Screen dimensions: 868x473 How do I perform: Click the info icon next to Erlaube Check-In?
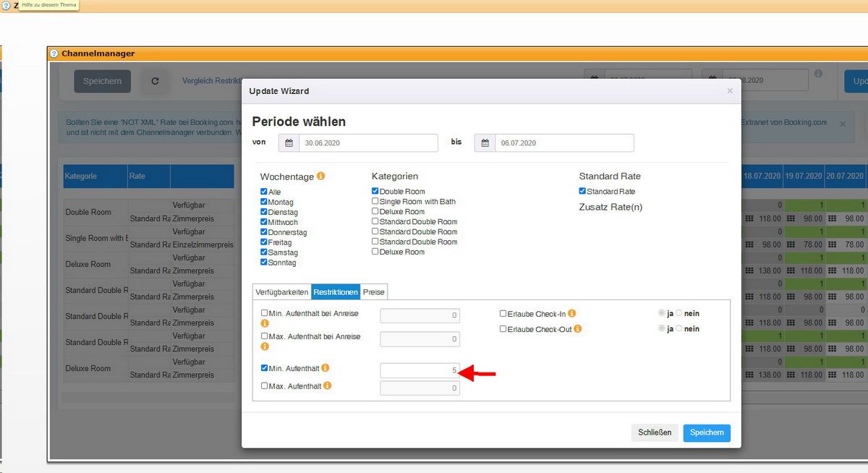pyautogui.click(x=571, y=314)
